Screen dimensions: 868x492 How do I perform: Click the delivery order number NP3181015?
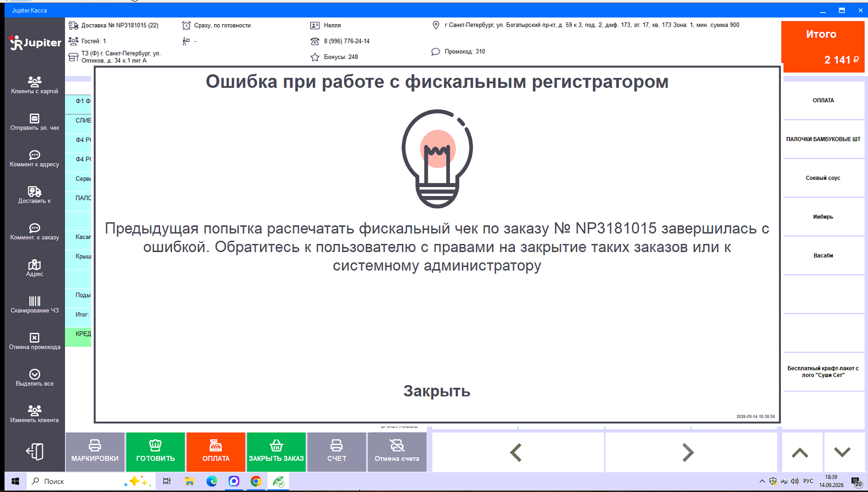[120, 25]
